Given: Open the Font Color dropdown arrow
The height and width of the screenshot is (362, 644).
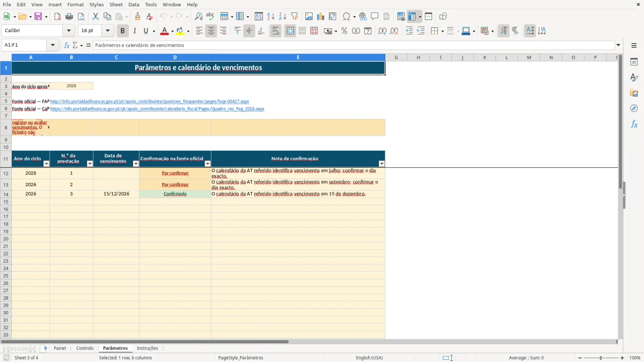Looking at the screenshot, I should coord(172,32).
